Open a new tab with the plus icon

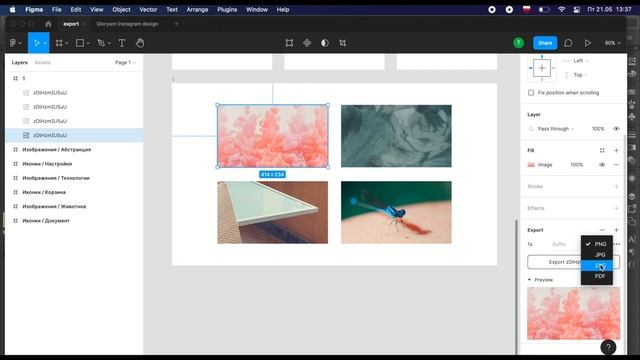point(176,24)
